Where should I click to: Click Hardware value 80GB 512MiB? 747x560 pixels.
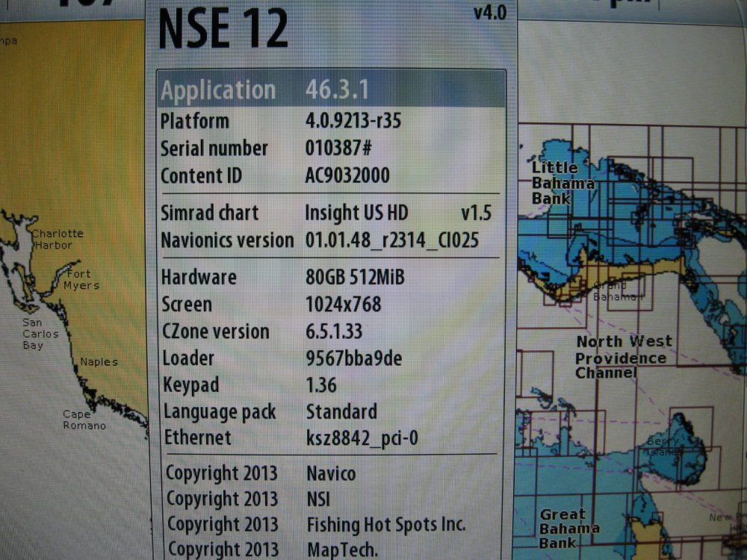click(355, 277)
